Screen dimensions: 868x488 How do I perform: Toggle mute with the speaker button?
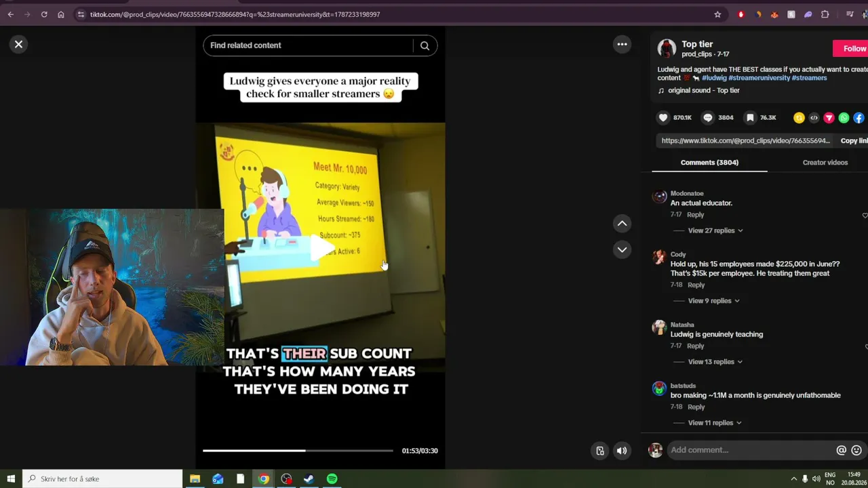[x=622, y=451]
